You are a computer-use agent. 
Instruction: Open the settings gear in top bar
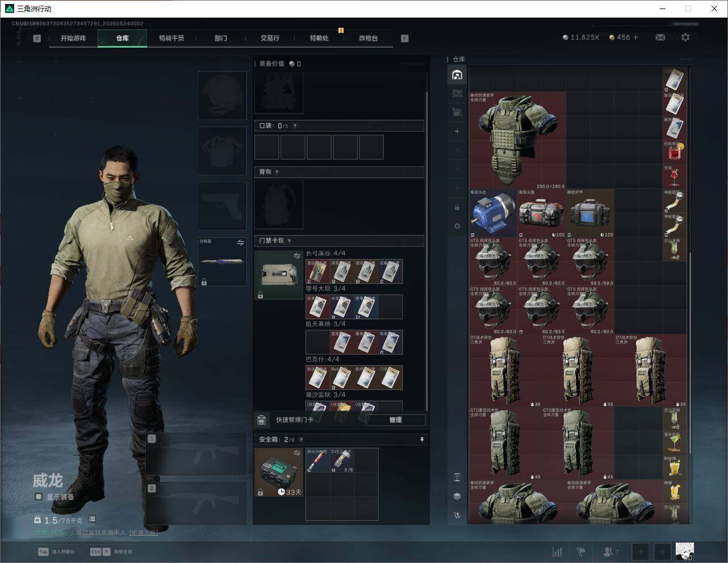(685, 37)
